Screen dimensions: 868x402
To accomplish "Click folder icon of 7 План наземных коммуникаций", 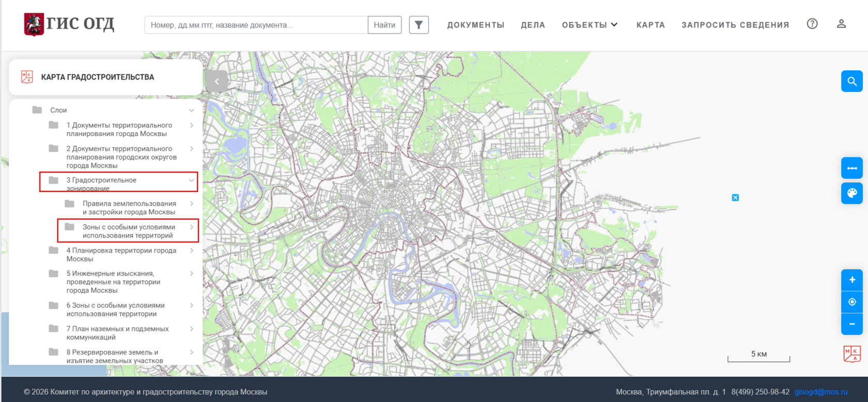I will [54, 328].
